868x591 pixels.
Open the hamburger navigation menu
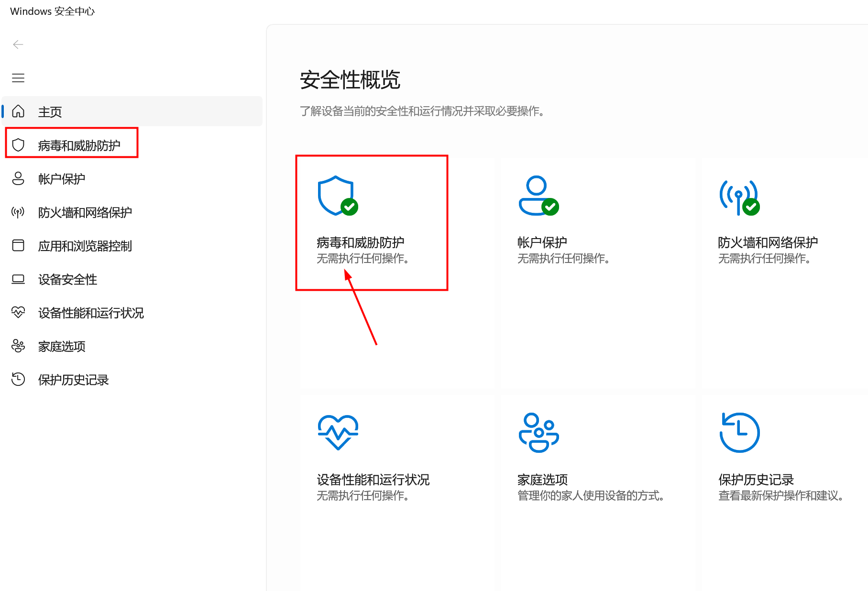pos(18,78)
